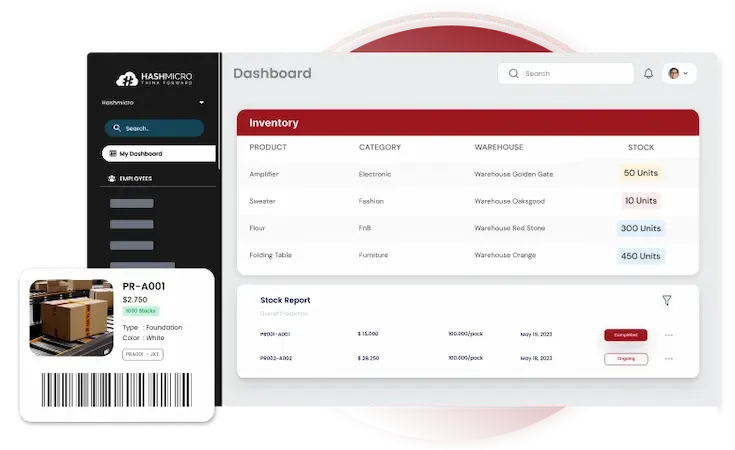Click Warehouse Orange cell
This screenshot has height=450, width=735.
pos(505,255)
